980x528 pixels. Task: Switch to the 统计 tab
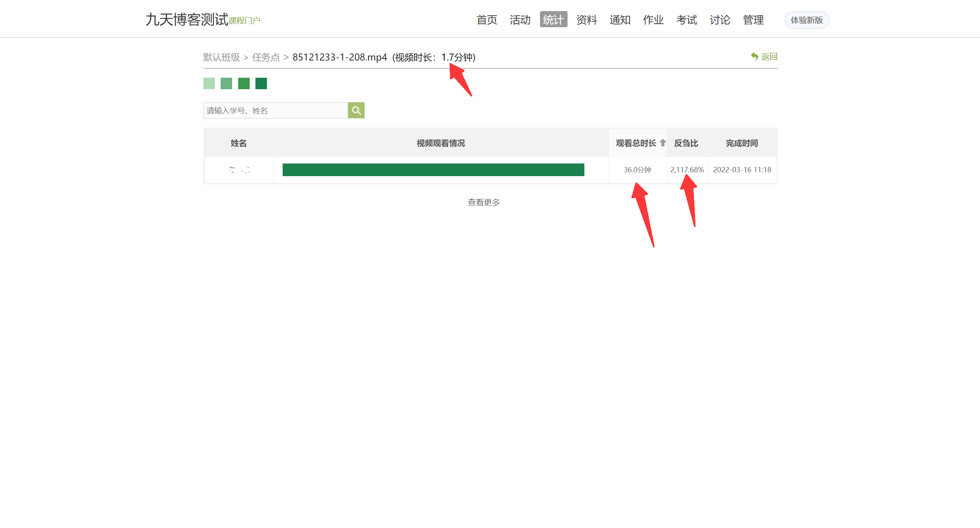click(x=553, y=20)
